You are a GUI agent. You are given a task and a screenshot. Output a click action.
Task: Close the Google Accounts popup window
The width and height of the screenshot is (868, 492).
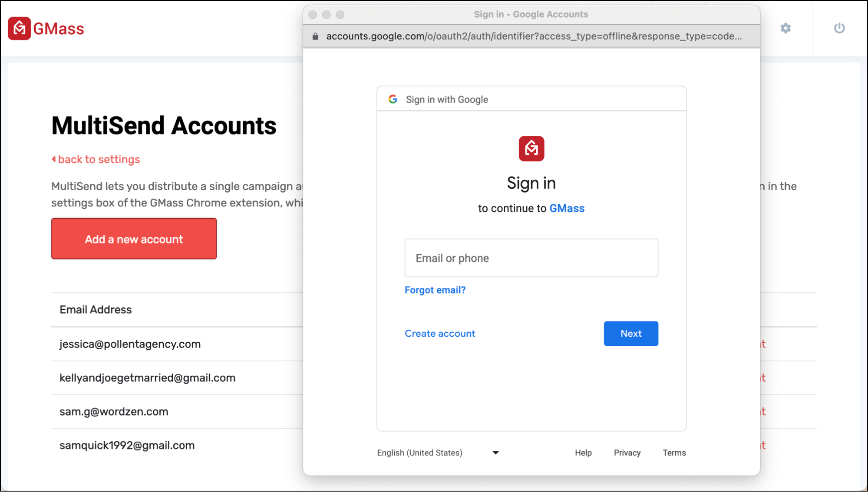(313, 15)
